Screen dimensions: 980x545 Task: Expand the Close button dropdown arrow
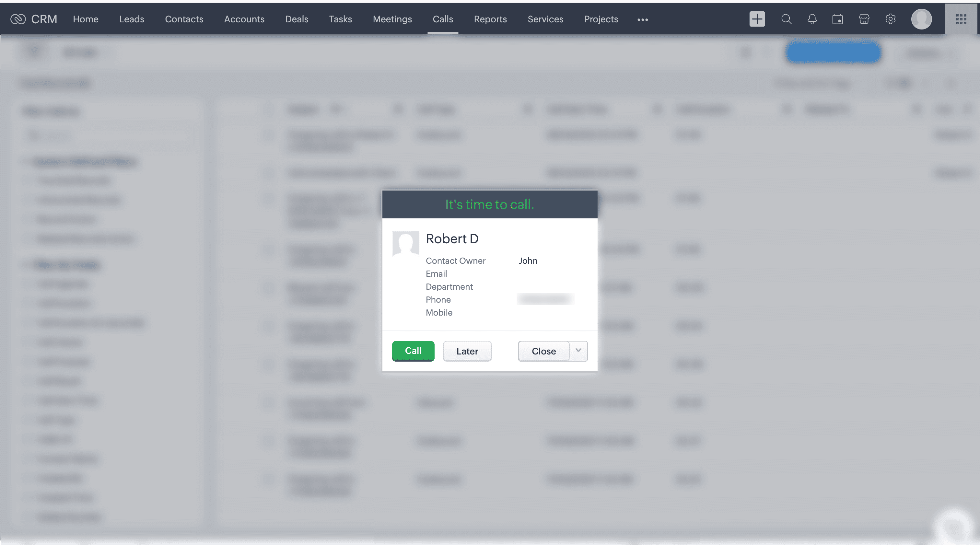point(578,351)
